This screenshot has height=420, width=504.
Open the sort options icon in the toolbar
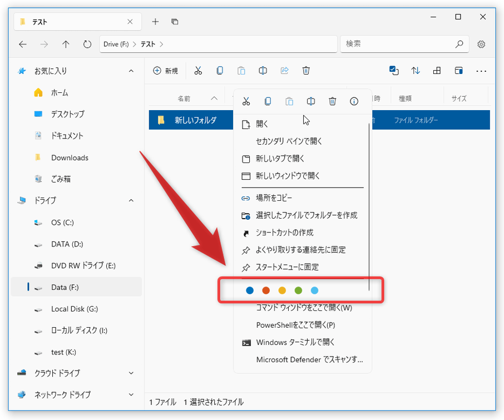click(416, 71)
